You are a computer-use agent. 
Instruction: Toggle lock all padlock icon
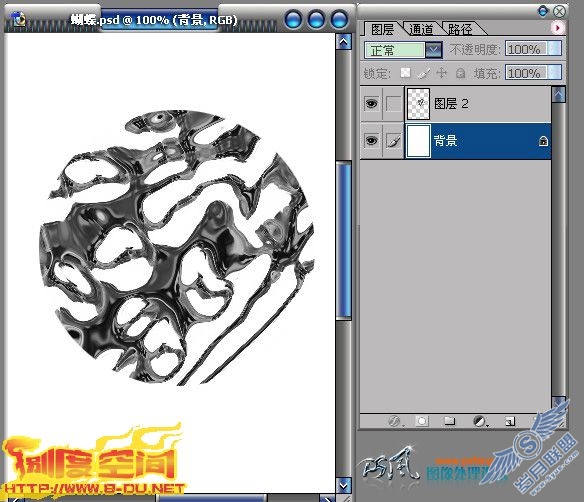click(x=460, y=73)
